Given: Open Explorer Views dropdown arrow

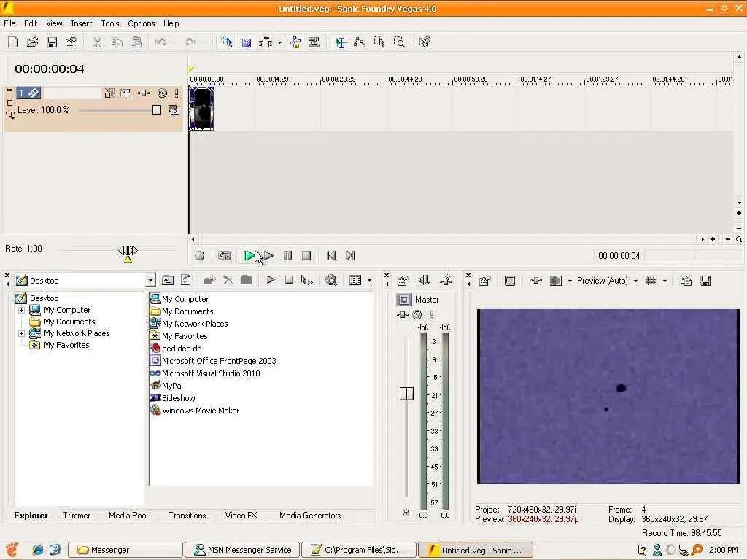Looking at the screenshot, I should [x=370, y=281].
